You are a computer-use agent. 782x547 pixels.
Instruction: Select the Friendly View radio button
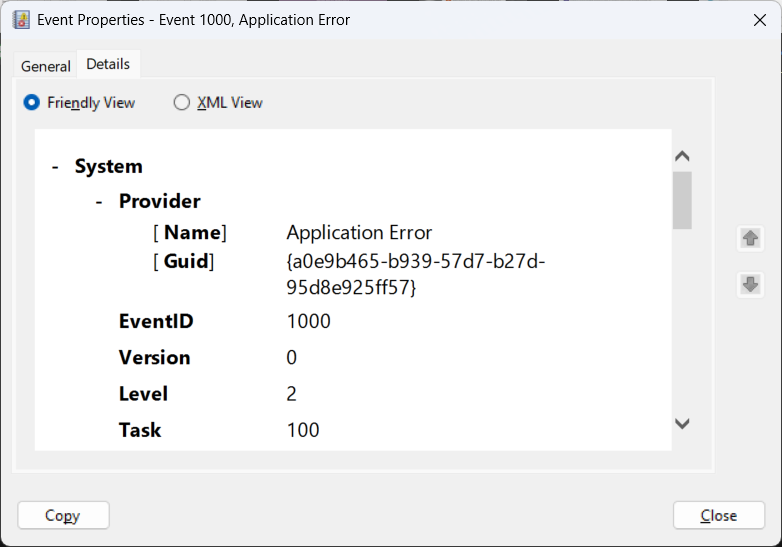(x=31, y=103)
